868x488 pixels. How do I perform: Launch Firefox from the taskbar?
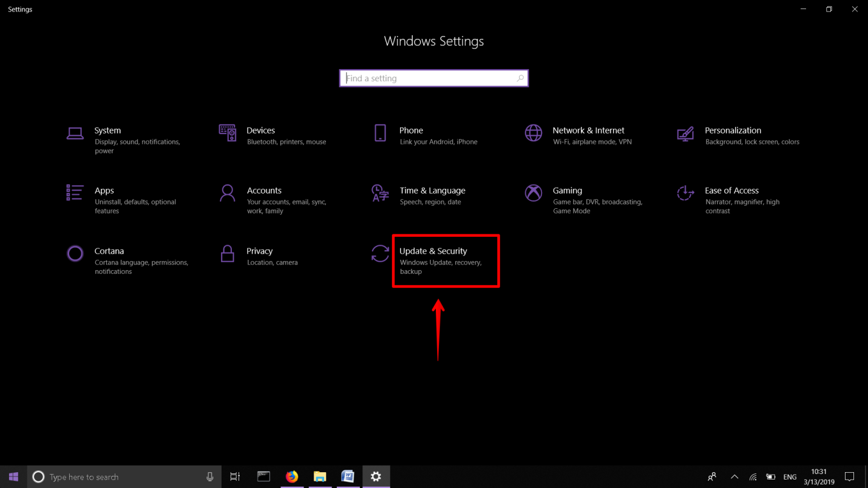pos(292,477)
